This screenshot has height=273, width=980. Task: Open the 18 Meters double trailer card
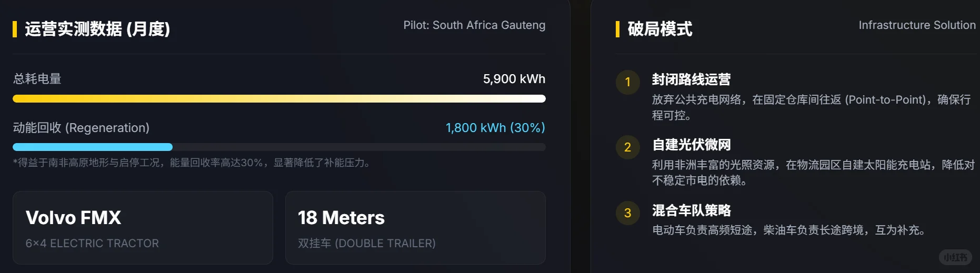415,228
